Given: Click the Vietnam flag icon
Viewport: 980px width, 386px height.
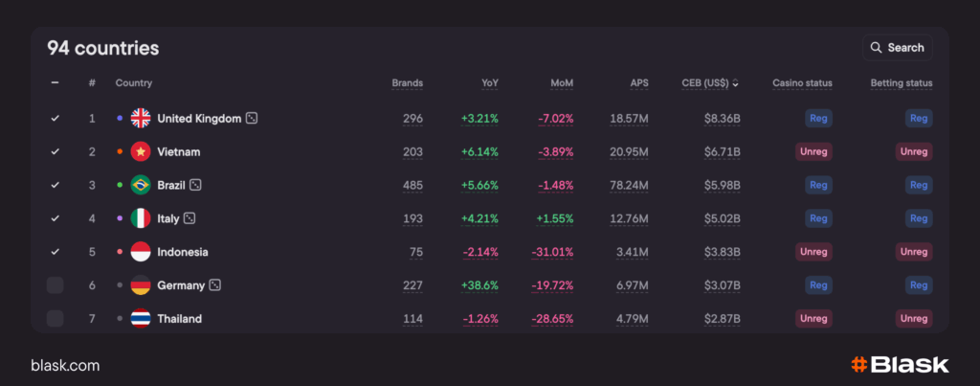Looking at the screenshot, I should coord(141,151).
